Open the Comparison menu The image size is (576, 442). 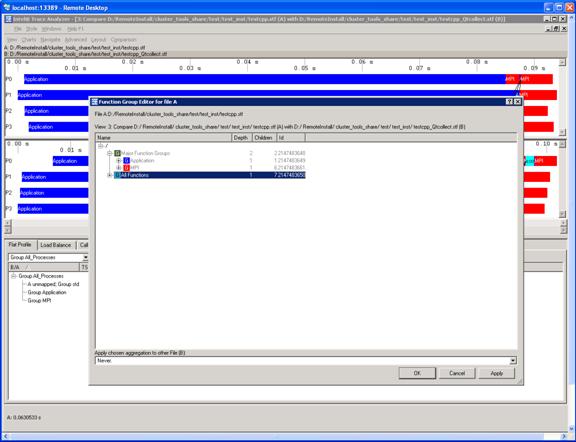pyautogui.click(x=123, y=40)
